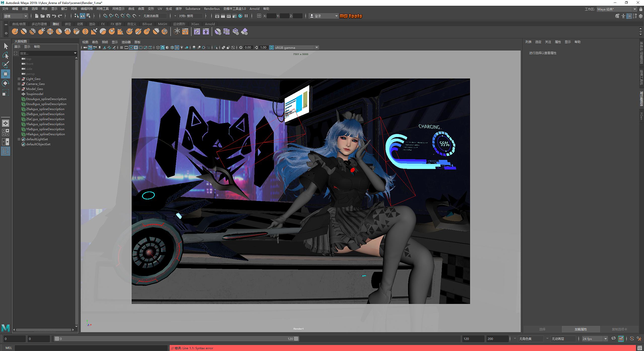Toggle viewport grid display icon
Screen dimensions: 644x351
click(x=122, y=48)
